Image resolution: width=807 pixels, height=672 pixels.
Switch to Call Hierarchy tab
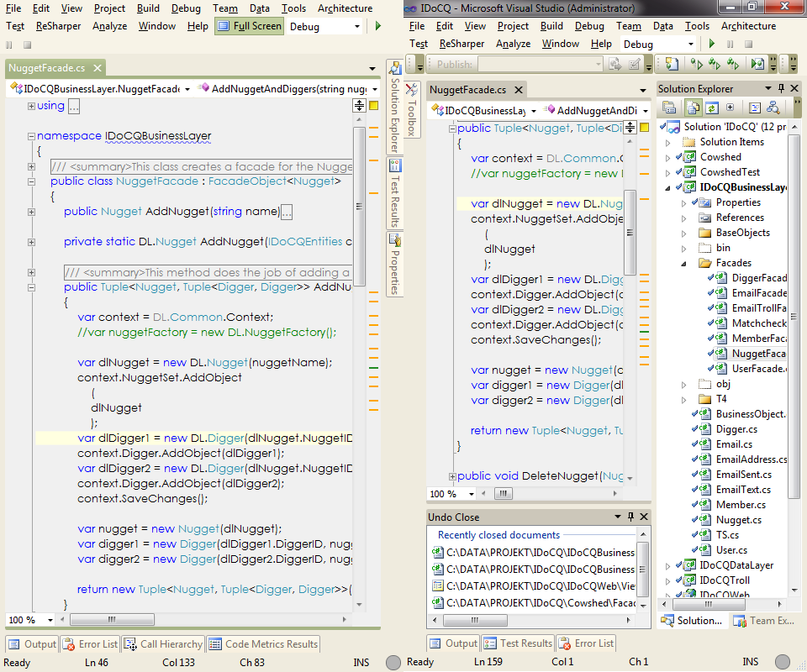[x=164, y=644]
